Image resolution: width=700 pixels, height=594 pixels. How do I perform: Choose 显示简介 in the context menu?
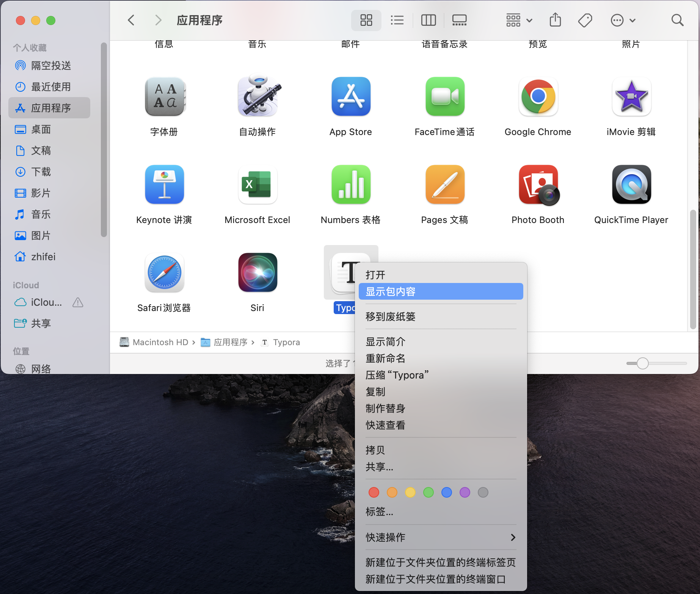(441, 341)
